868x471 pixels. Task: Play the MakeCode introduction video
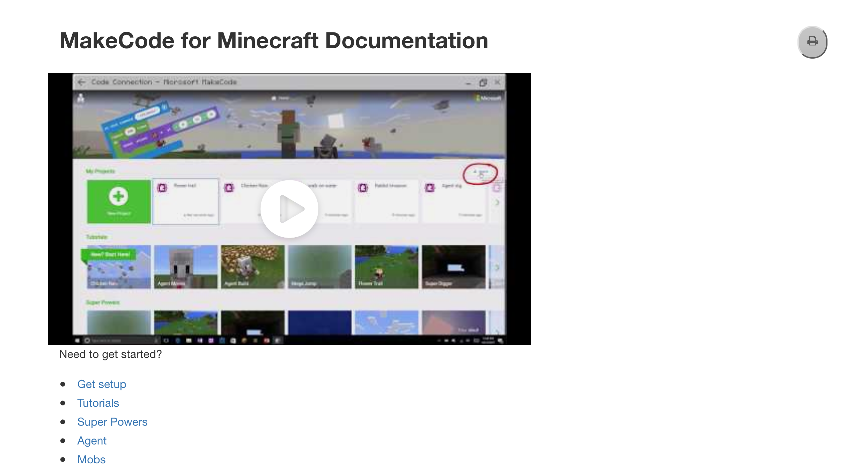click(289, 209)
